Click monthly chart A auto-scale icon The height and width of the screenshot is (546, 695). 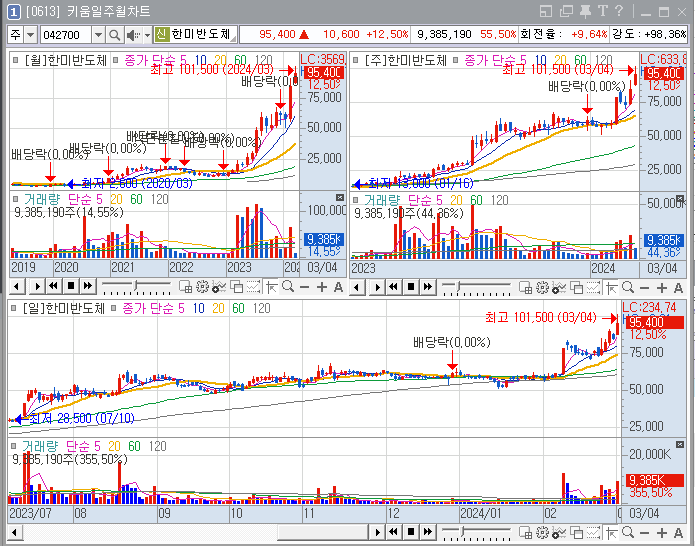click(339, 287)
